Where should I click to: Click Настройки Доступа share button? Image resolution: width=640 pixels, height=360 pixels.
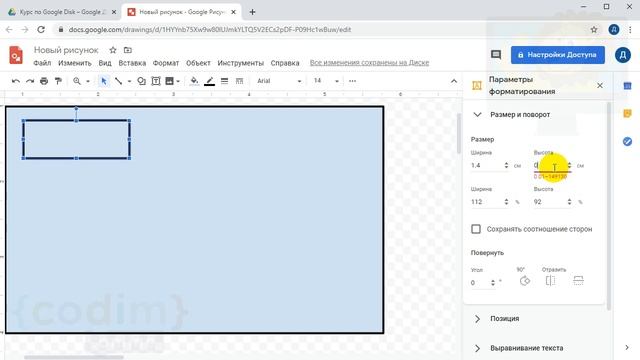point(558,55)
